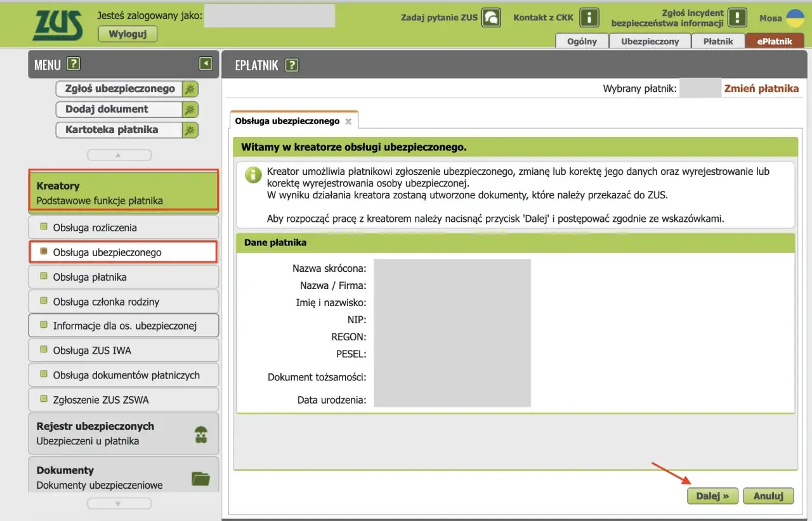Click the Zgłoś incydent exclamation icon
Image resolution: width=812 pixels, height=521 pixels.
tap(737, 17)
